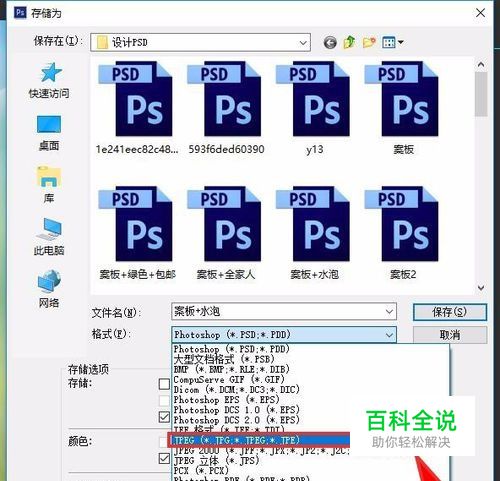Choose the JPEG 2000 format entry
The width and height of the screenshot is (500, 481).
tap(261, 451)
